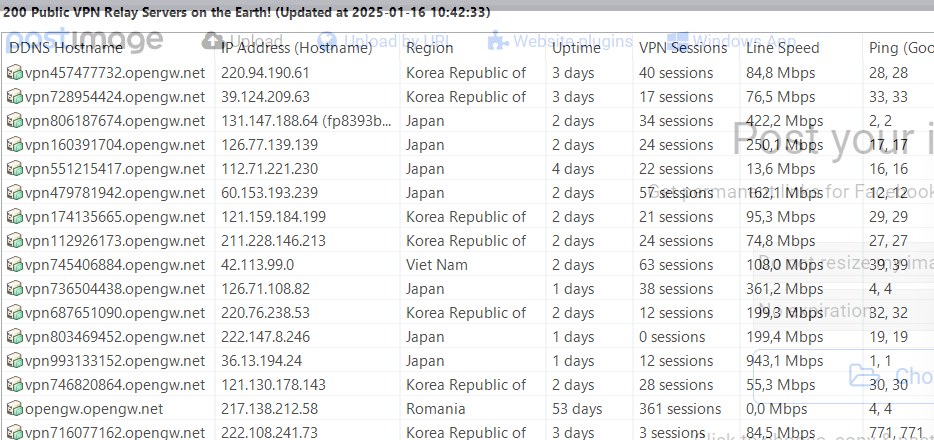Image resolution: width=934 pixels, height=440 pixels.
Task: Click server icon beside vpn745406884.opengw.net
Action: point(15,265)
